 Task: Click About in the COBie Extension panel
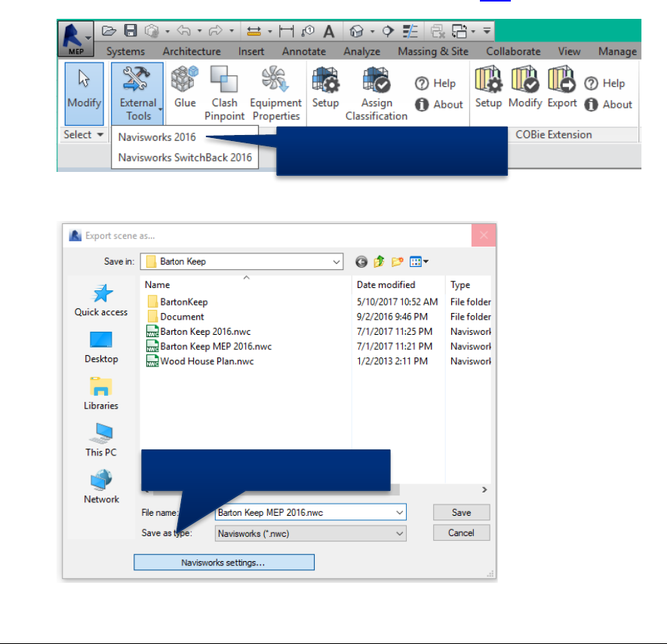608,104
